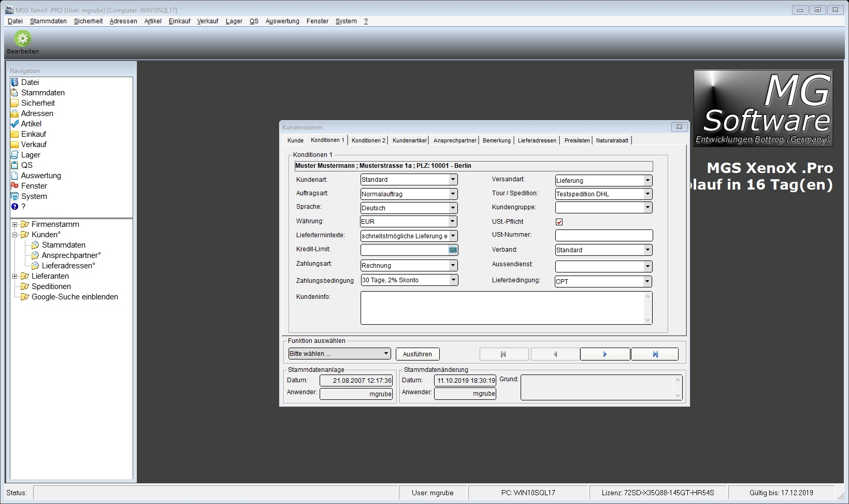Viewport: 849px width, 504px height.
Task: Select Speditionen in the tree
Action: pyautogui.click(x=51, y=286)
